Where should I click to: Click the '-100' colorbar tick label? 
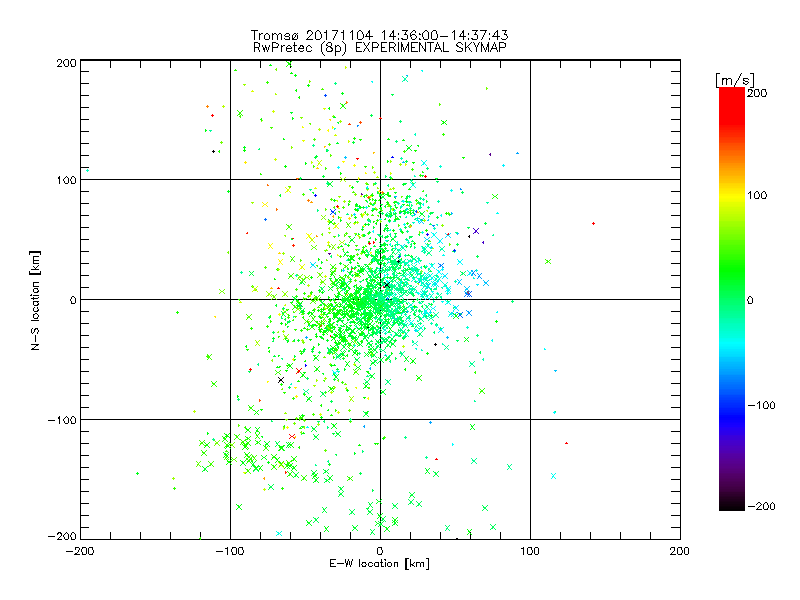pyautogui.click(x=761, y=405)
